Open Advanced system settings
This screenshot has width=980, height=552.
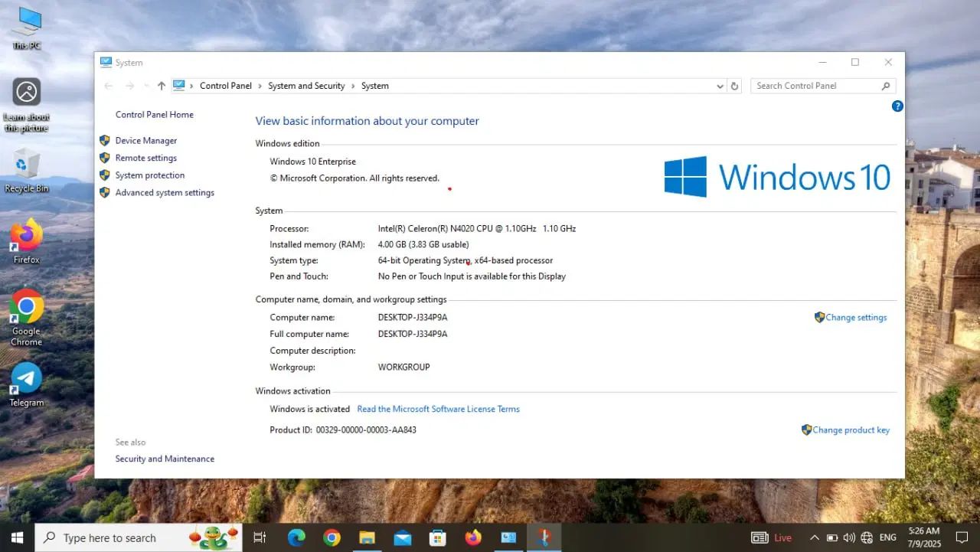(x=165, y=193)
